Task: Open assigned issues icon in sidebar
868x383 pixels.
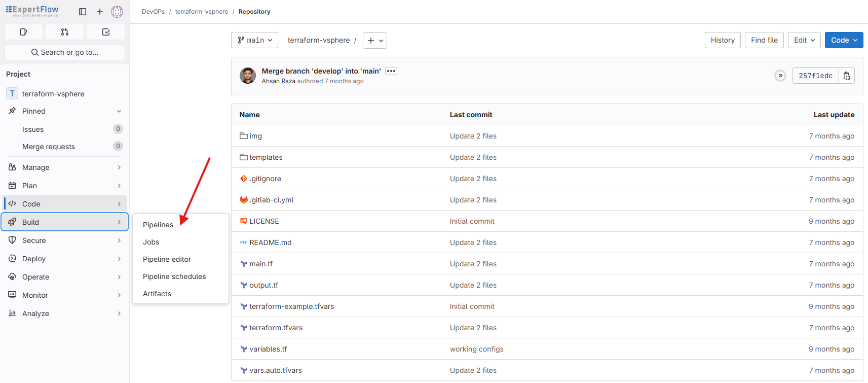Action: pos(23,32)
